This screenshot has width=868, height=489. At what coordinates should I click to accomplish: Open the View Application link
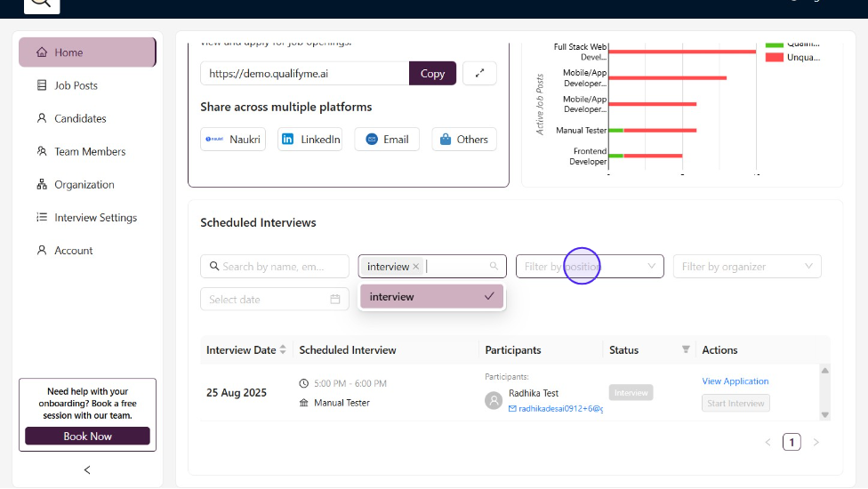(735, 381)
